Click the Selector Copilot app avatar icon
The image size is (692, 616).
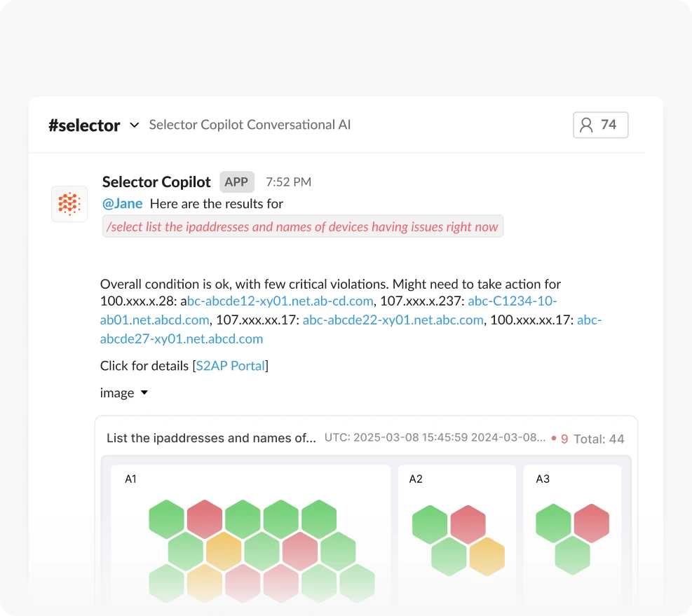pyautogui.click(x=69, y=203)
